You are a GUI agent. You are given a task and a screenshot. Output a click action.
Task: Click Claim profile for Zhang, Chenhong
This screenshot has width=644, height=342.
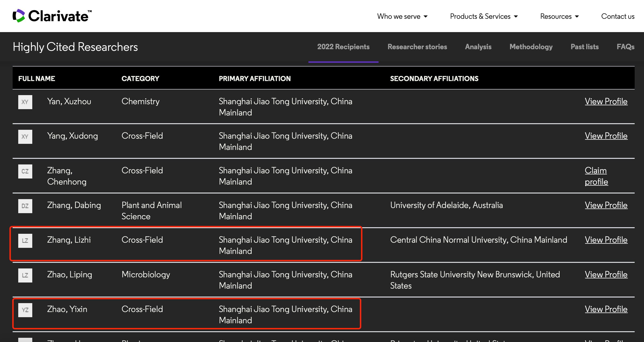click(x=596, y=176)
